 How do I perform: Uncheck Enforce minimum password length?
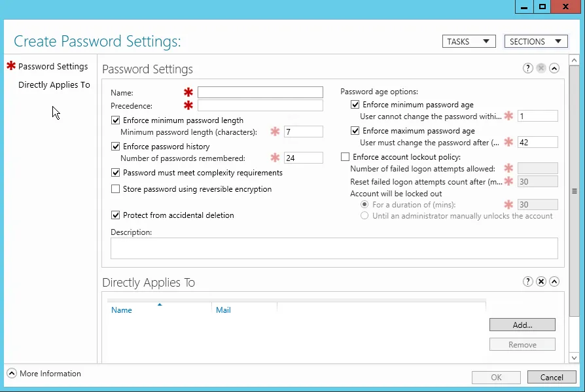tap(116, 120)
